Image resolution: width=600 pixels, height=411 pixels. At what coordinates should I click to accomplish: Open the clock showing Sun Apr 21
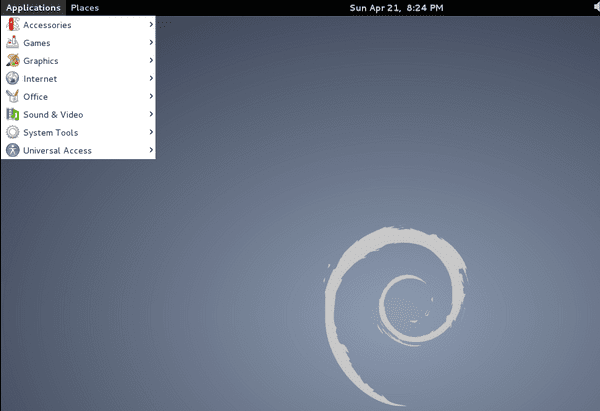[x=396, y=8]
